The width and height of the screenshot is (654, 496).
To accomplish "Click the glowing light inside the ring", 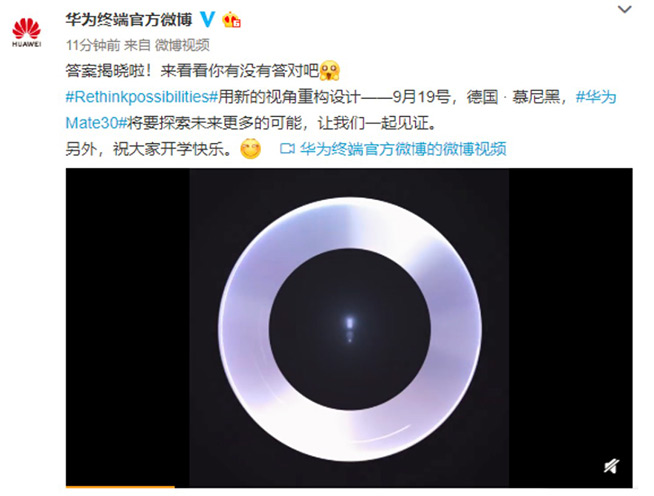I will pyautogui.click(x=350, y=328).
